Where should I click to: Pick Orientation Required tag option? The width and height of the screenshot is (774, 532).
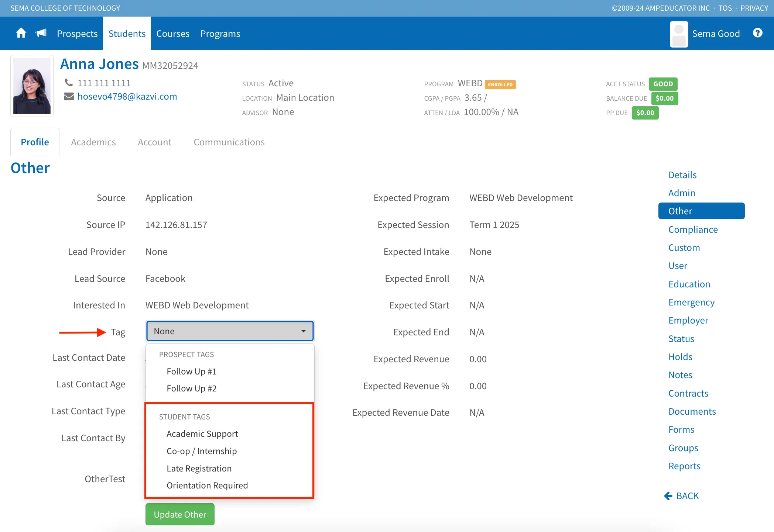pos(207,485)
